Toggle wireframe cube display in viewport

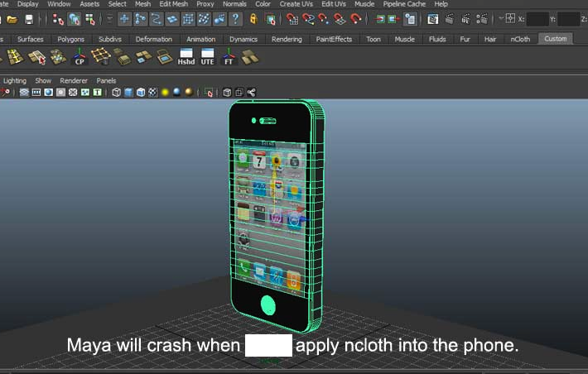pos(116,92)
